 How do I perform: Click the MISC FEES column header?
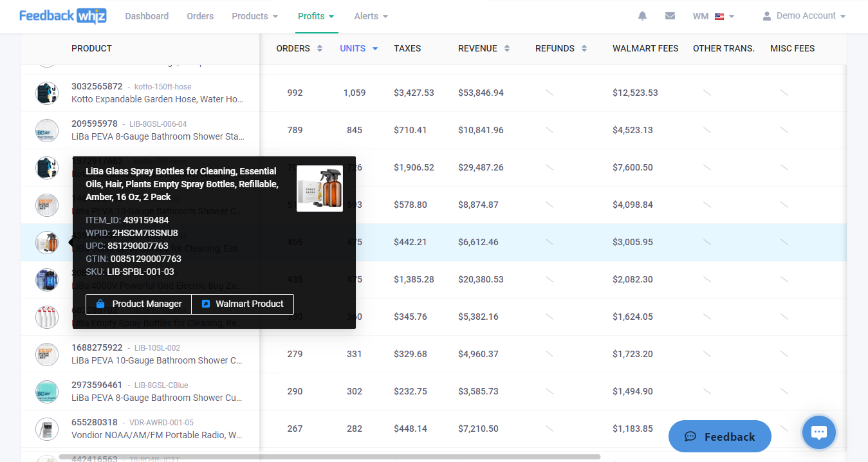click(793, 48)
